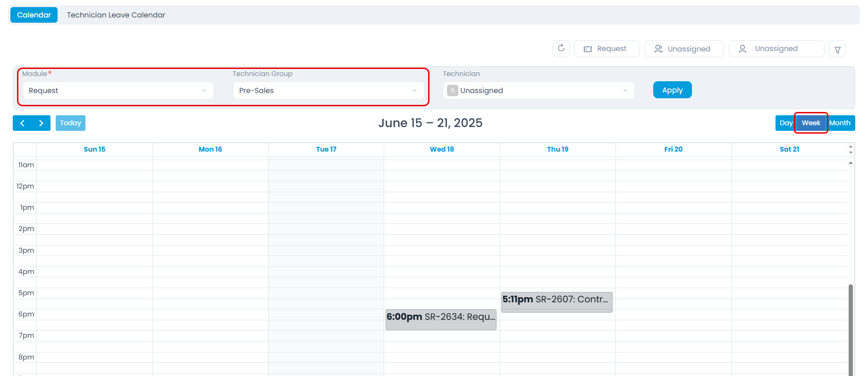Switch to Technician Leave Calendar tab
Screen dimensions: 868x376
click(116, 15)
